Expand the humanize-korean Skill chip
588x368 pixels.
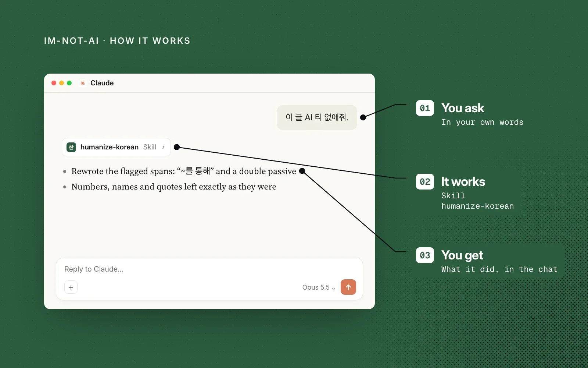[x=116, y=147]
